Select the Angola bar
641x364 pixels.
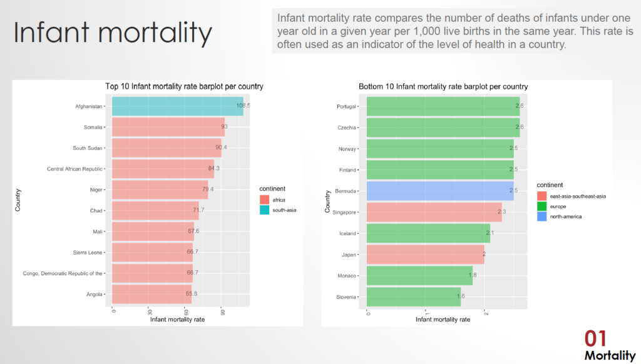pyautogui.click(x=151, y=293)
